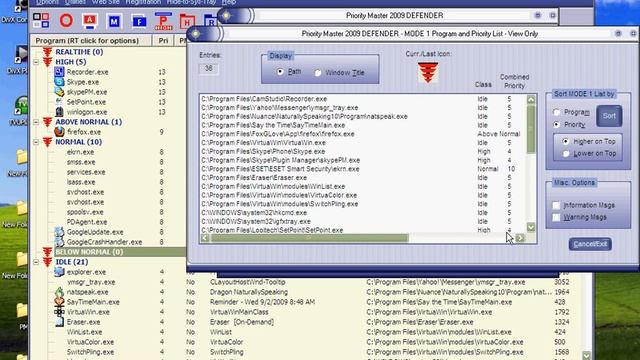Screen dimensions: 640x360
Task: Choose sort by Priority radio button
Action: tap(556, 124)
